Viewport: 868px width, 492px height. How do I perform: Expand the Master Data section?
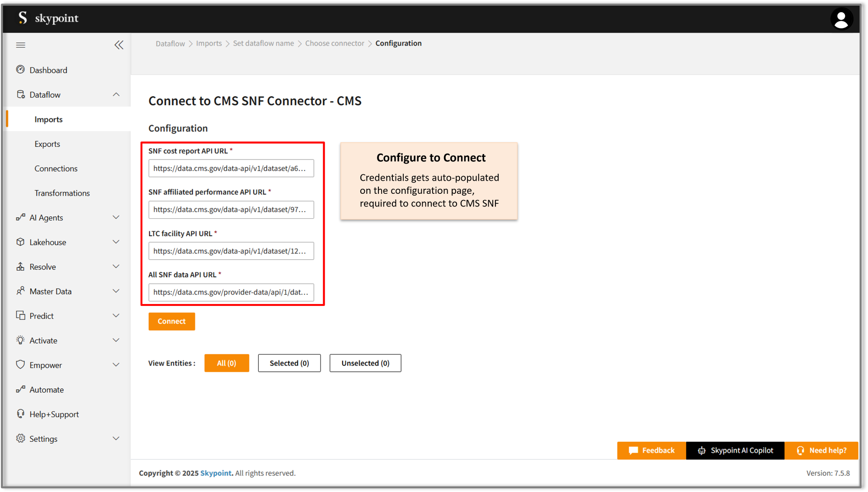point(116,291)
